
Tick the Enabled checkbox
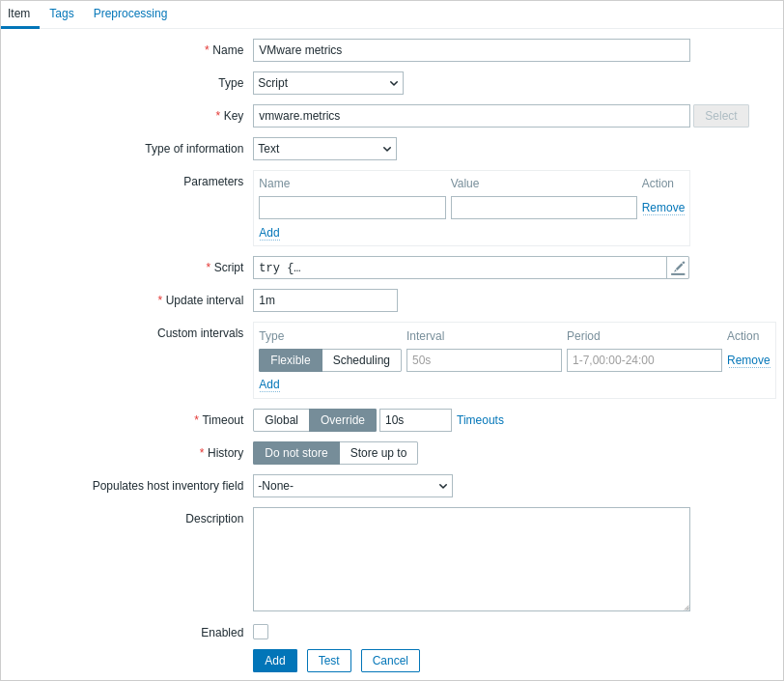click(x=261, y=632)
